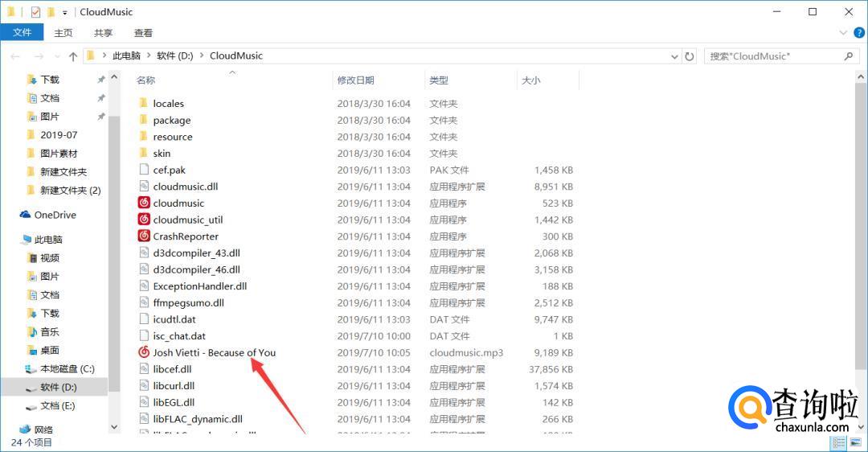Open 新建文件夹 (2) in sidebar

pyautogui.click(x=70, y=190)
